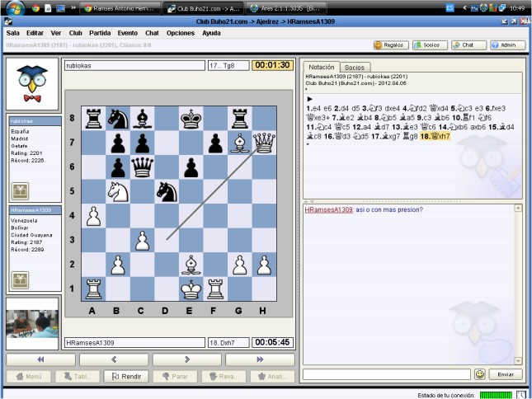Click the white knight on b5

point(117,192)
